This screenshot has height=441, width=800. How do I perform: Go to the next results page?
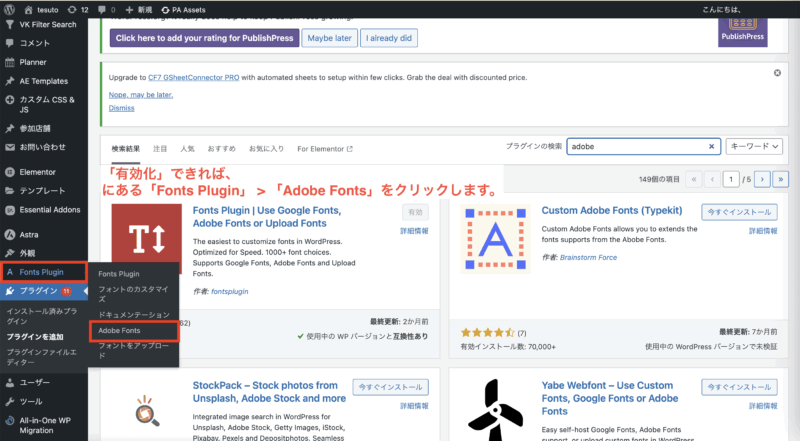[x=762, y=179]
